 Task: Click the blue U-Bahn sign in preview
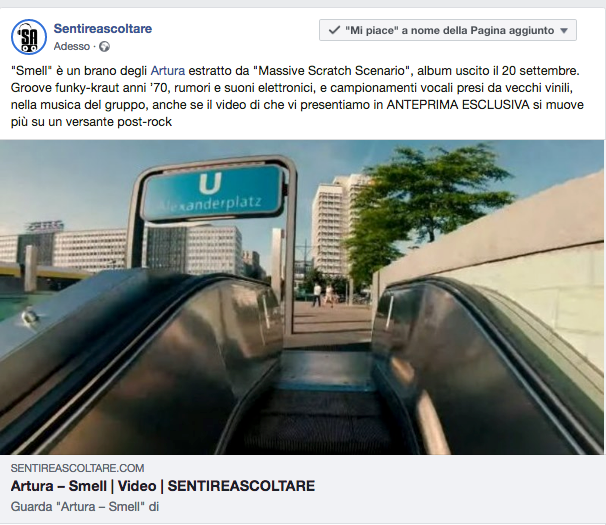point(212,193)
